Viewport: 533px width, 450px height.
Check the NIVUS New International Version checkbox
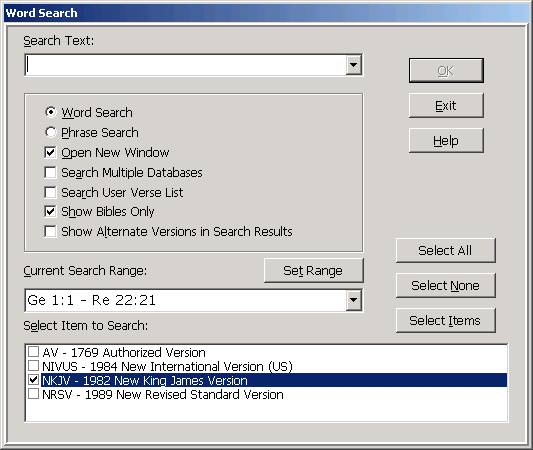click(33, 366)
